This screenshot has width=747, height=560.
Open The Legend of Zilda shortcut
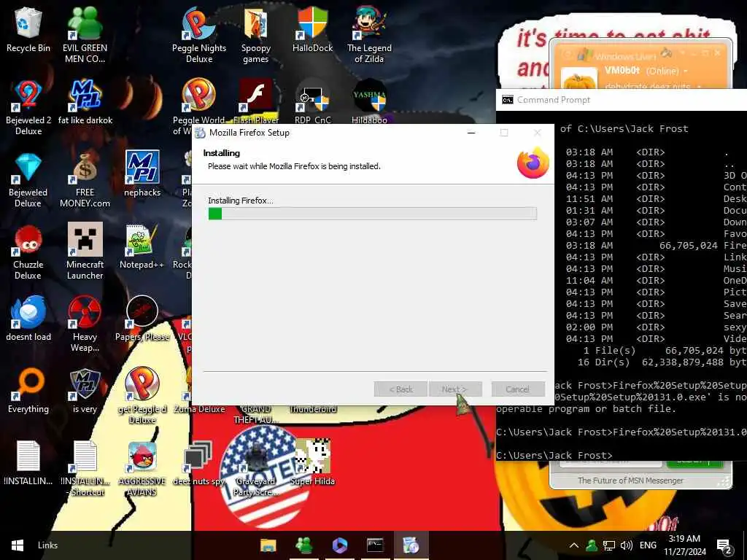[369, 34]
